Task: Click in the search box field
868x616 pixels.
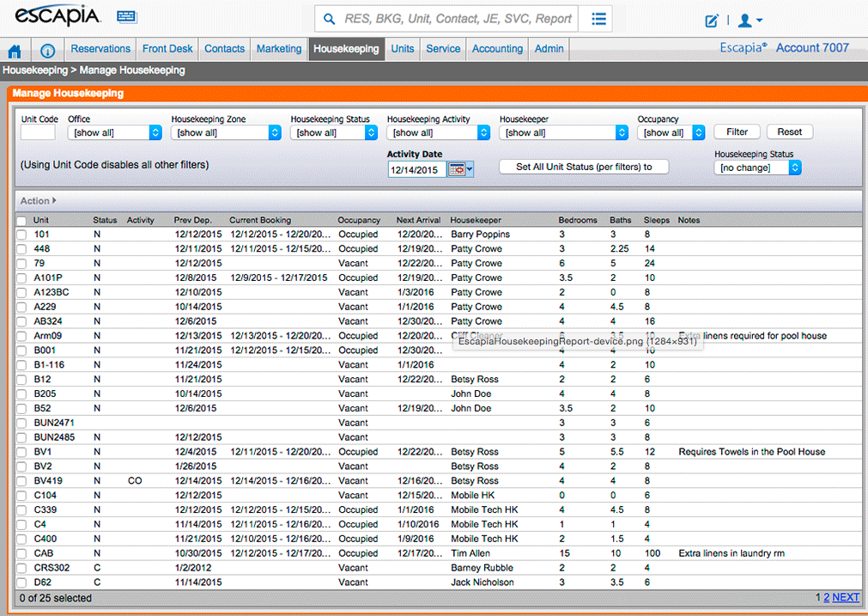Action: click(458, 19)
